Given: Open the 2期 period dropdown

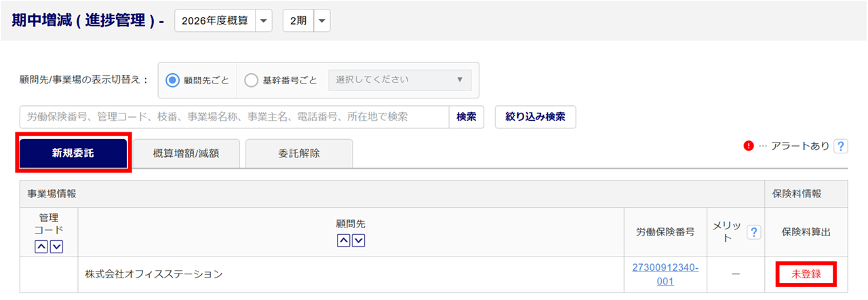Looking at the screenshot, I should point(306,21).
